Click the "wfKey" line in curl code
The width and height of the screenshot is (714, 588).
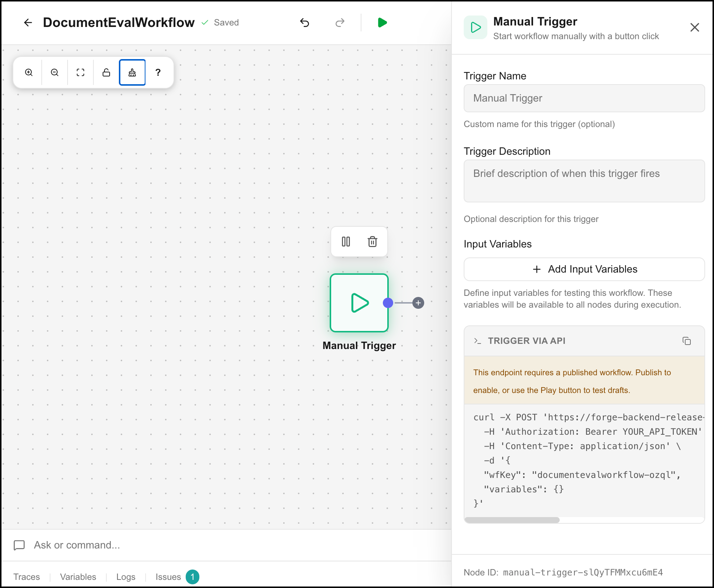[x=582, y=475]
